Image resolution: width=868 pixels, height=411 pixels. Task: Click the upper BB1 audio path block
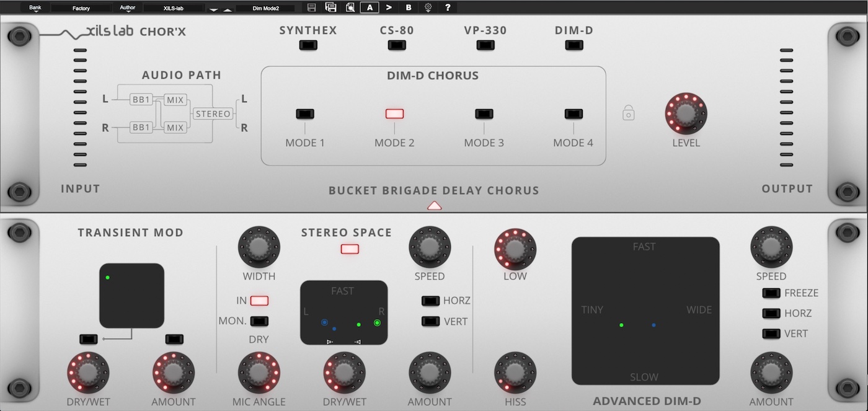(x=141, y=99)
